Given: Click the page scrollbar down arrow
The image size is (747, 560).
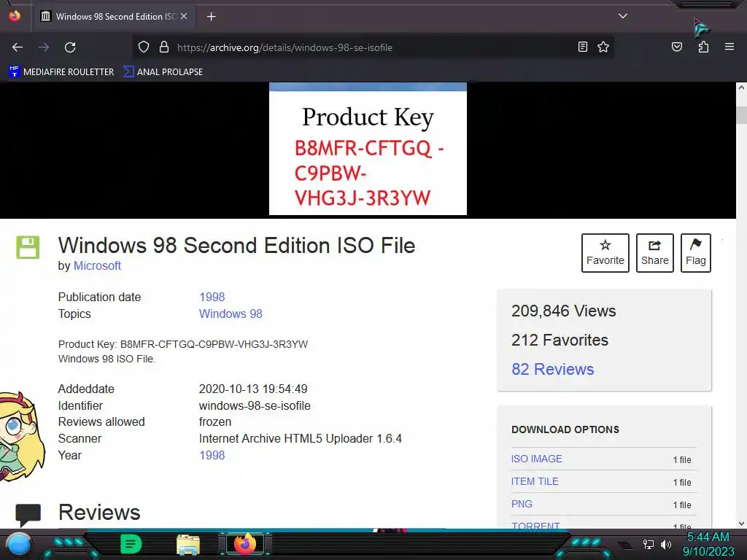Looking at the screenshot, I should 741,524.
